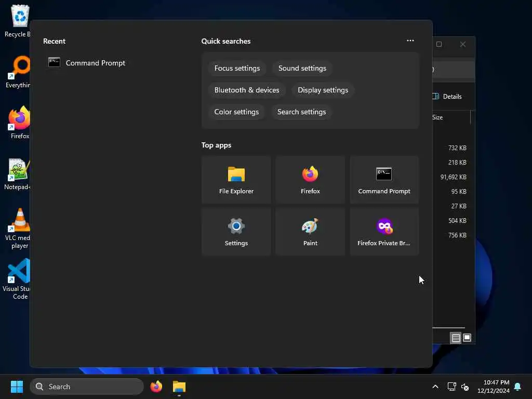Open network status tray icon
The height and width of the screenshot is (399, 532).
click(451, 387)
